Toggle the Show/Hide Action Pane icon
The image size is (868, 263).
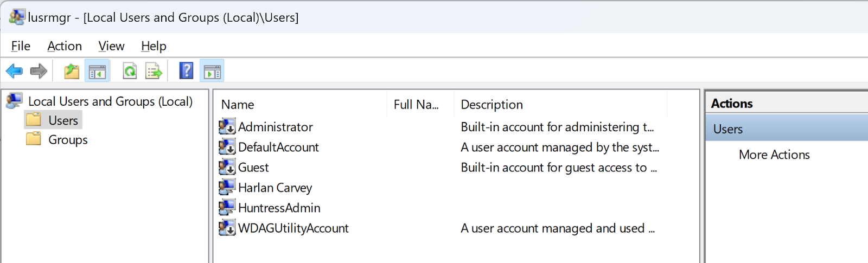coord(212,71)
